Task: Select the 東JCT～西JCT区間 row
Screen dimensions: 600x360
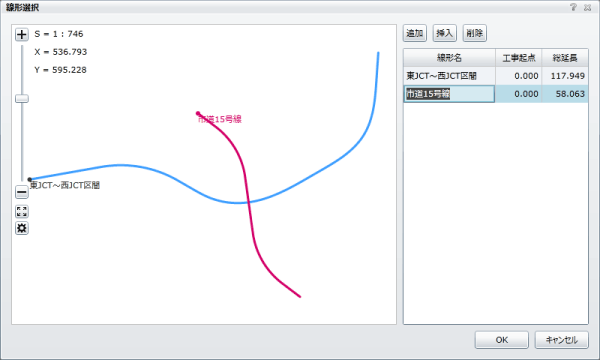Action: tap(496, 76)
